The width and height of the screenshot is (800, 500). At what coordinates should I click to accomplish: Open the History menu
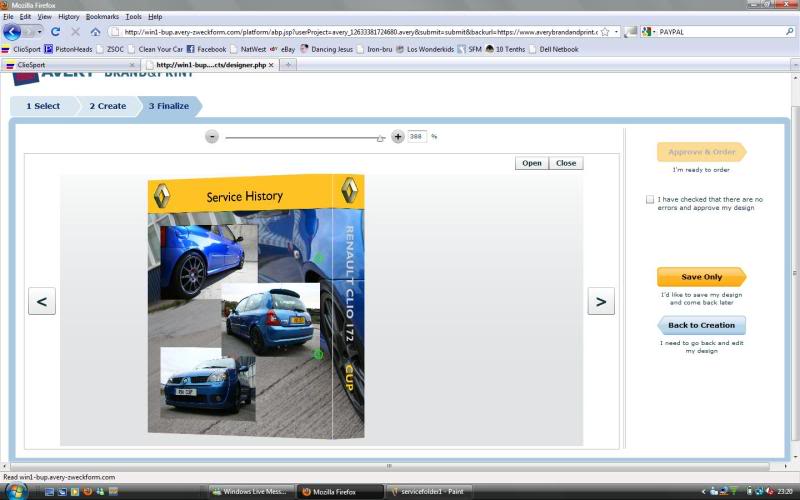68,17
